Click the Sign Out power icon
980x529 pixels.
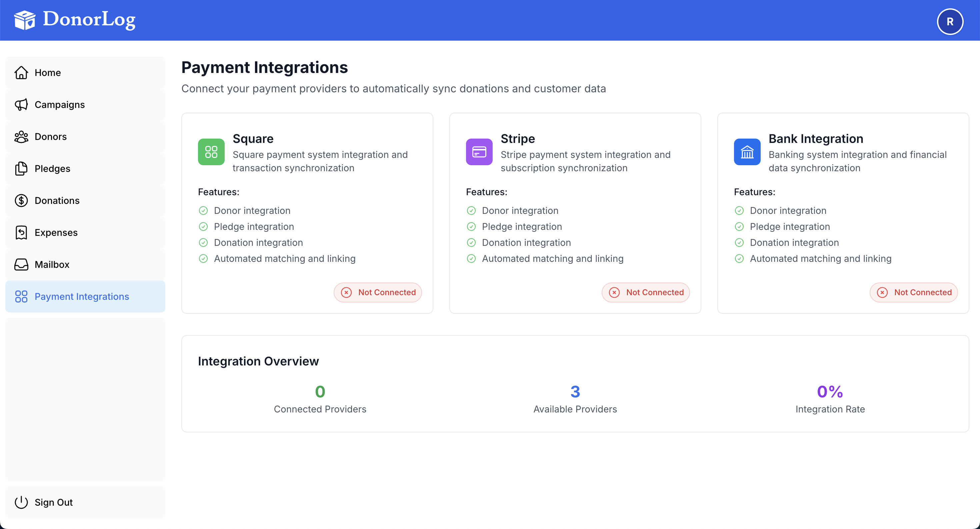(x=21, y=502)
